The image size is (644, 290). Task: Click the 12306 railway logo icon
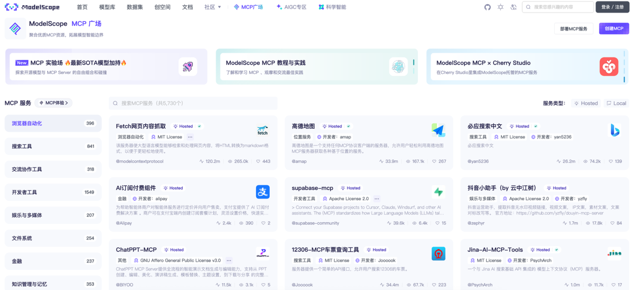tap(438, 254)
